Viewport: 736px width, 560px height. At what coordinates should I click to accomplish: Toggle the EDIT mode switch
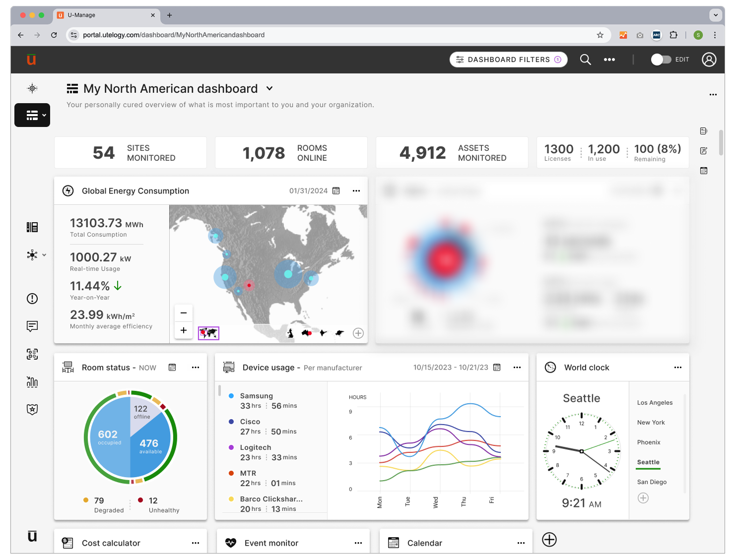click(661, 60)
